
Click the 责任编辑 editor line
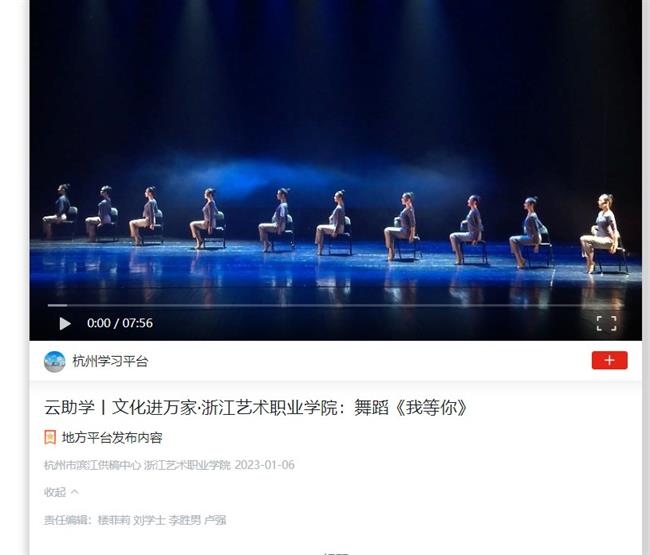tap(135, 520)
